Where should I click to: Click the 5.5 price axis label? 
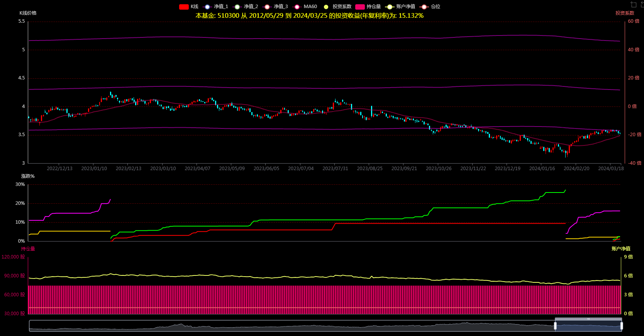[22, 21]
